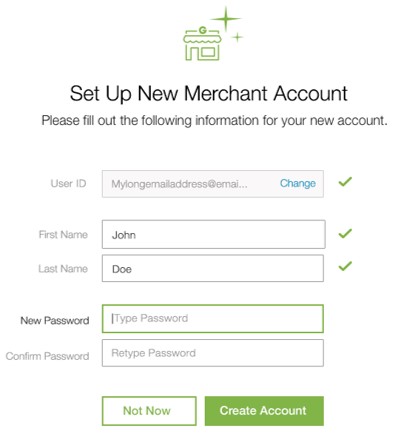
Task: Select the User ID email field
Action: [213, 184]
